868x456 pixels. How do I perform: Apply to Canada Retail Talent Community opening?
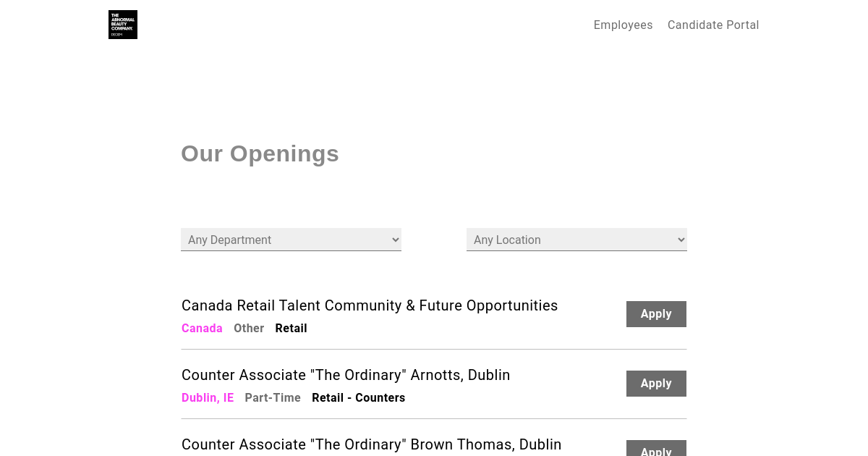[656, 314]
